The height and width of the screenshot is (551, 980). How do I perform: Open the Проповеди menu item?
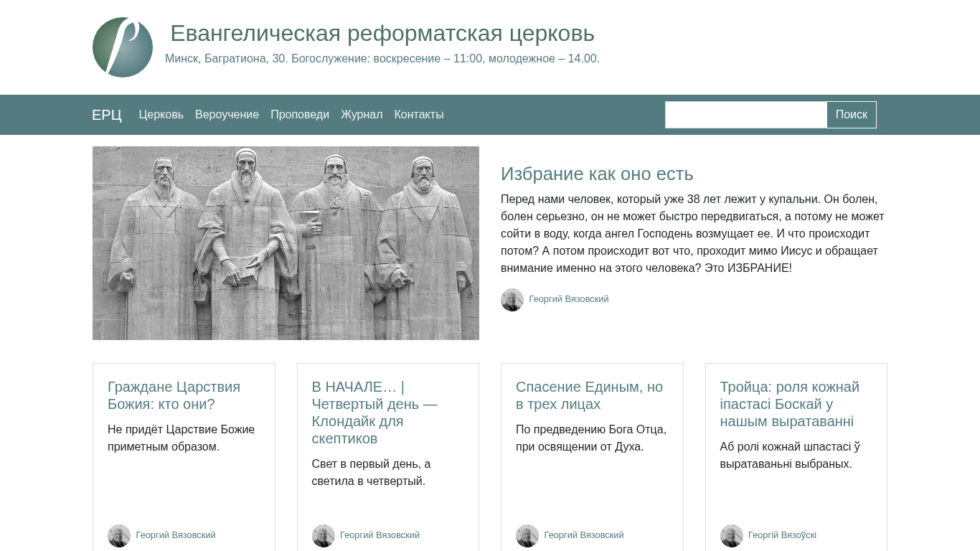point(300,115)
